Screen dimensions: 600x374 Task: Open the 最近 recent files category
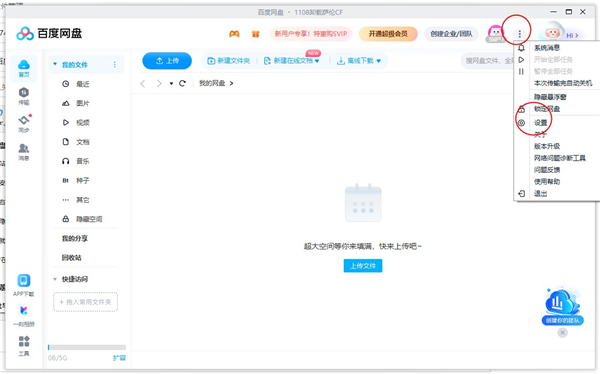(x=76, y=84)
